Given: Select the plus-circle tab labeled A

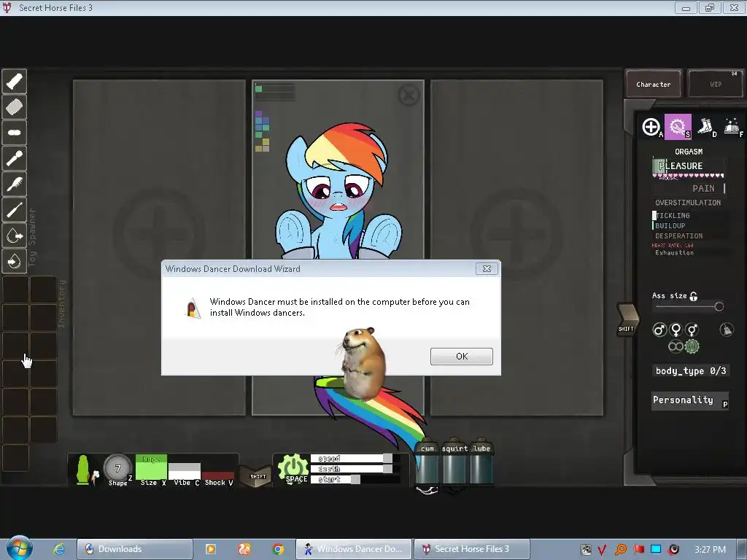Looking at the screenshot, I should click(651, 127).
